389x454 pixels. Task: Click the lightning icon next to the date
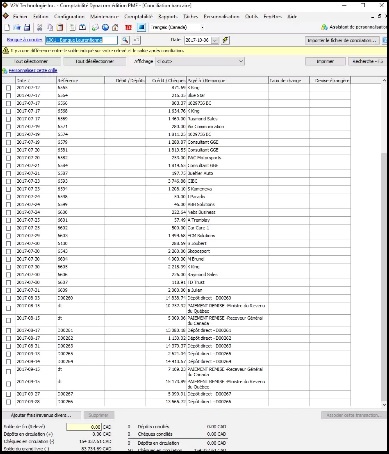tap(226, 40)
